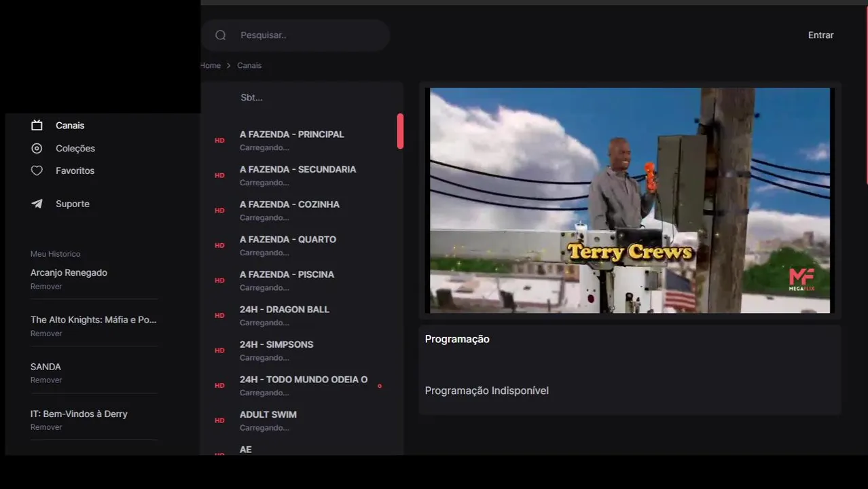The image size is (868, 489).
Task: Remove SANDA from history
Action: point(46,380)
